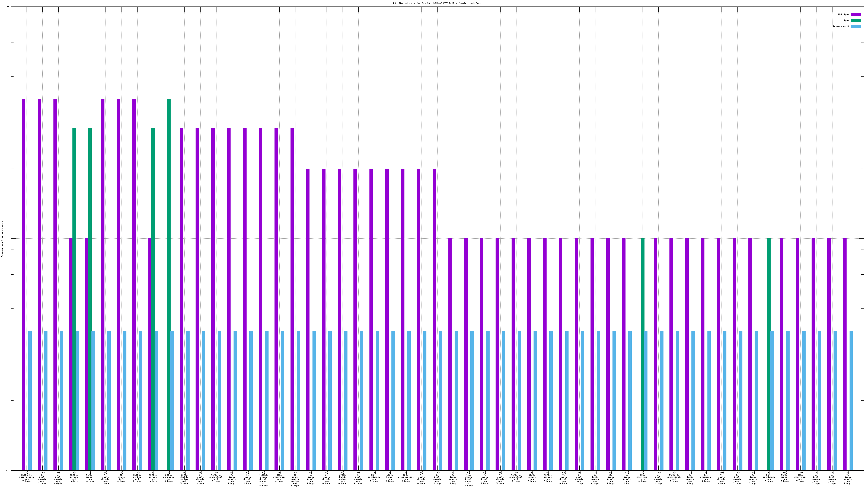Click the y-axis tick label '1' at middle
This screenshot has height=488, width=868.
coord(9,239)
